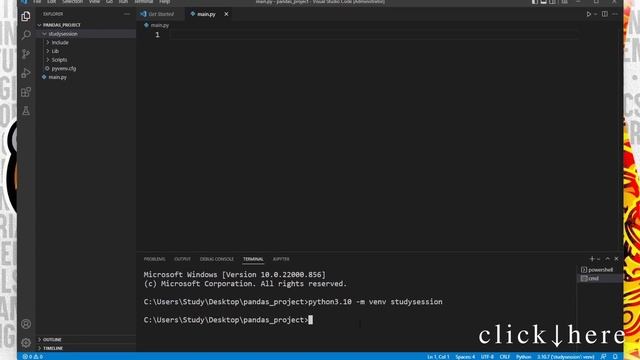Switch to the Debug Console tab

pos(217,259)
